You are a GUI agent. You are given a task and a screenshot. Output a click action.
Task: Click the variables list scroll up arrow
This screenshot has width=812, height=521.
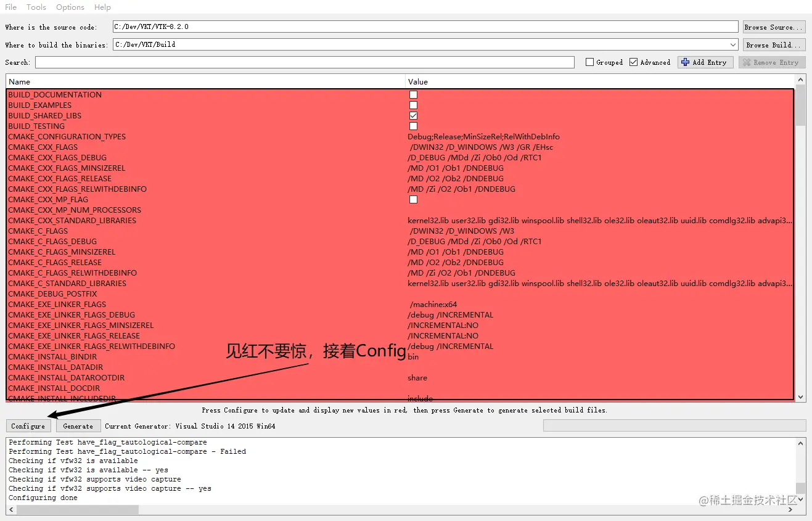(800, 80)
